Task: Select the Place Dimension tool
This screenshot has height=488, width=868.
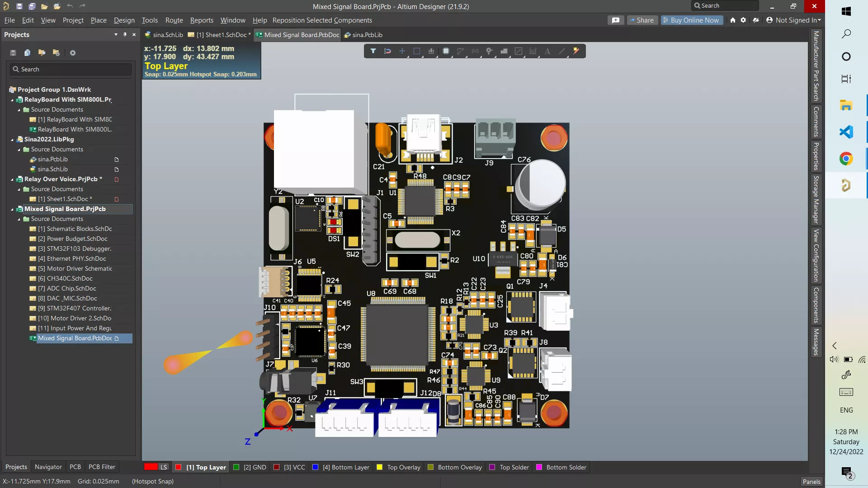Action: coord(533,51)
